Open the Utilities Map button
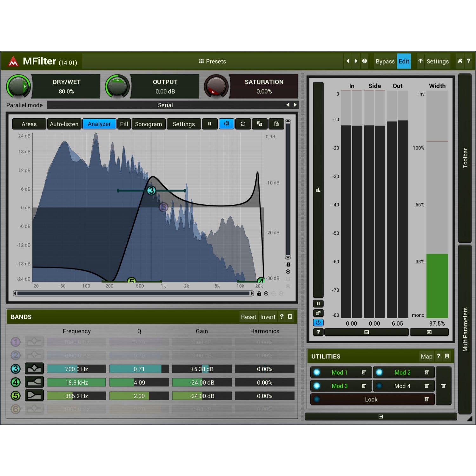476x476 pixels. 426,356
